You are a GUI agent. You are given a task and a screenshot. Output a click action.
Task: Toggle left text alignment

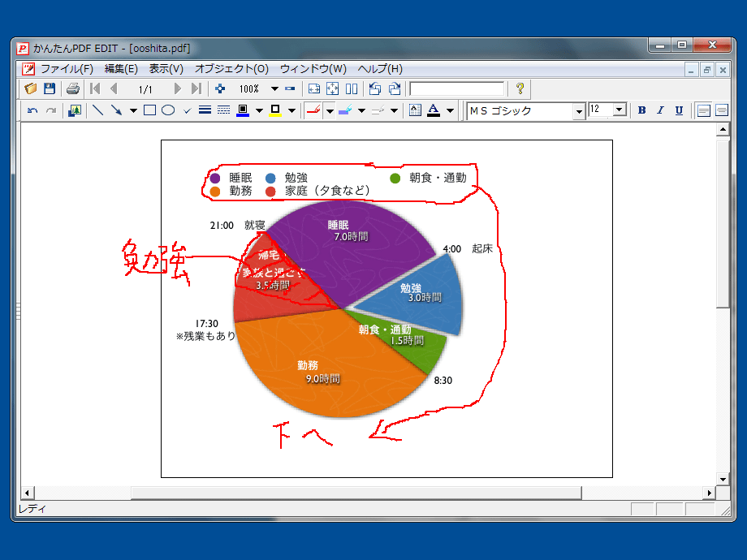703,110
